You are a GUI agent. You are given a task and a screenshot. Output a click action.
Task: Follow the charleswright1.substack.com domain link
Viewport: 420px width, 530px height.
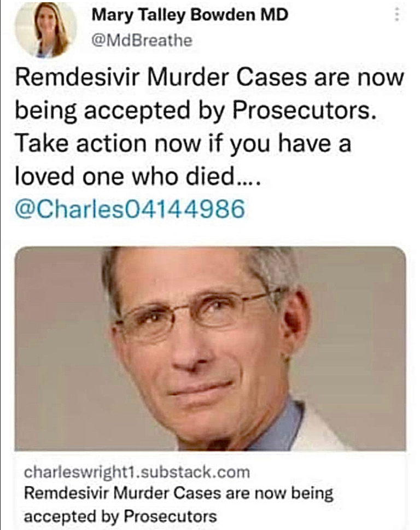[x=137, y=472]
